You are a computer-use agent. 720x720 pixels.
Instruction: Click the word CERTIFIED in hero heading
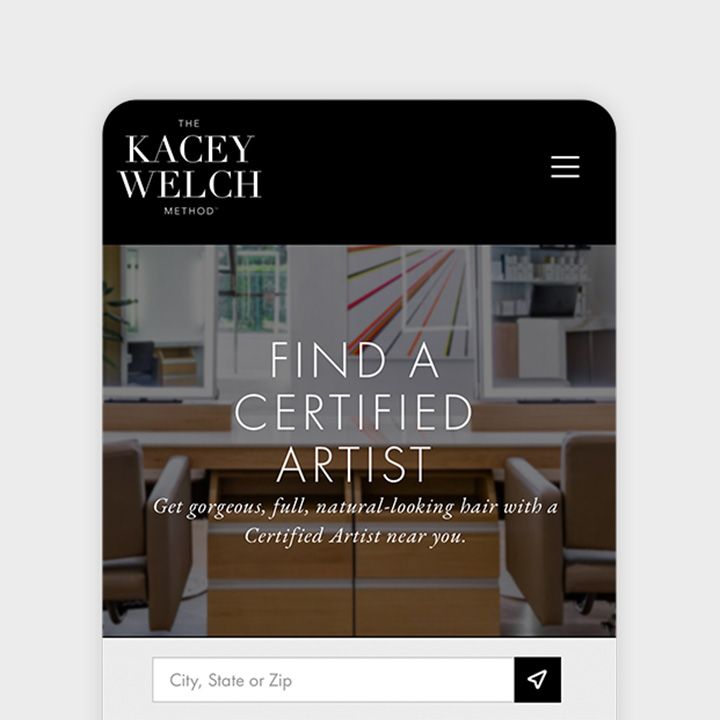(x=353, y=412)
